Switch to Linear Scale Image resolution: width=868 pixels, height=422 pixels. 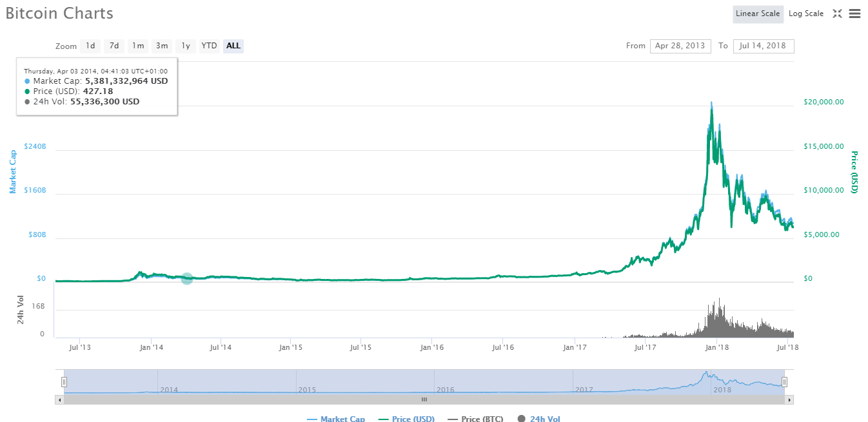(758, 14)
